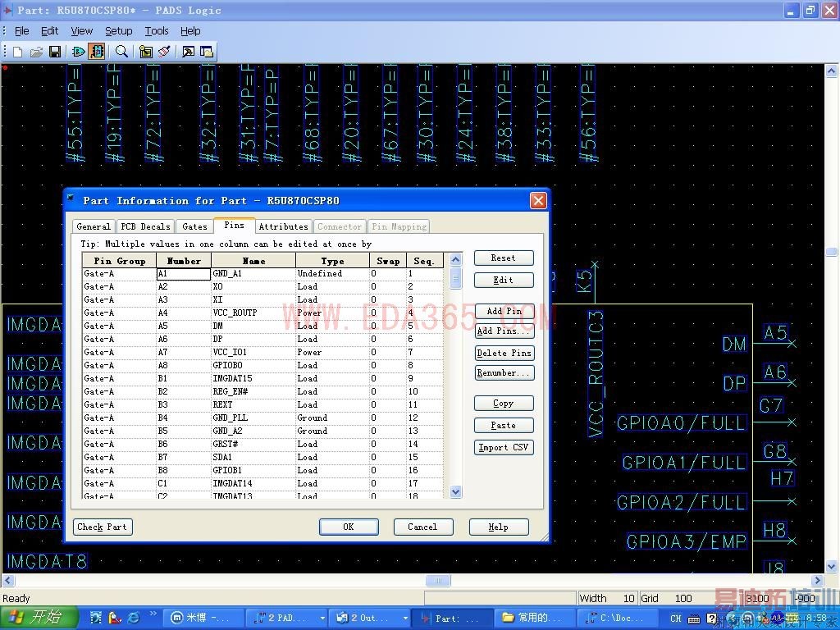Click the Paste button
Viewport: 840px width, 630px height.
[504, 426]
